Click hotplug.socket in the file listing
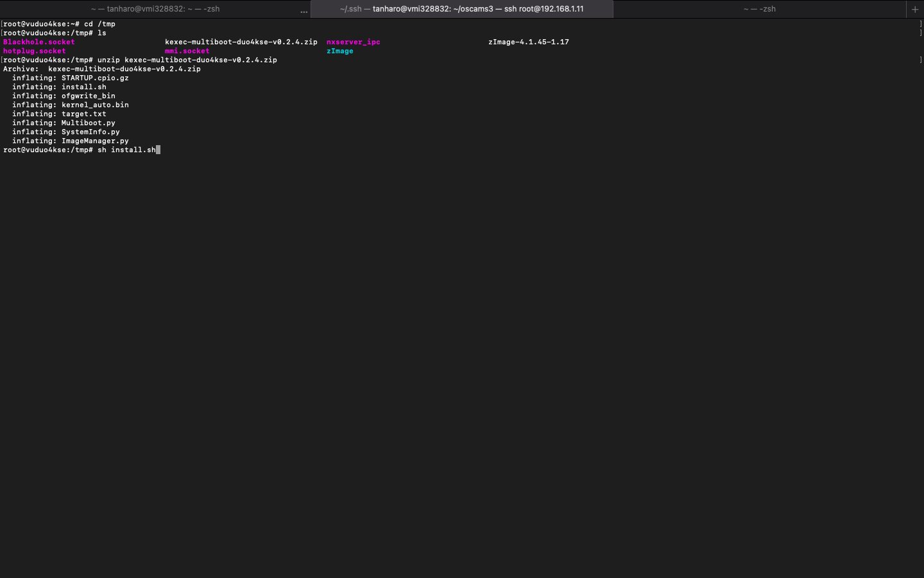Screen dimensions: 924x578 pos(35,51)
